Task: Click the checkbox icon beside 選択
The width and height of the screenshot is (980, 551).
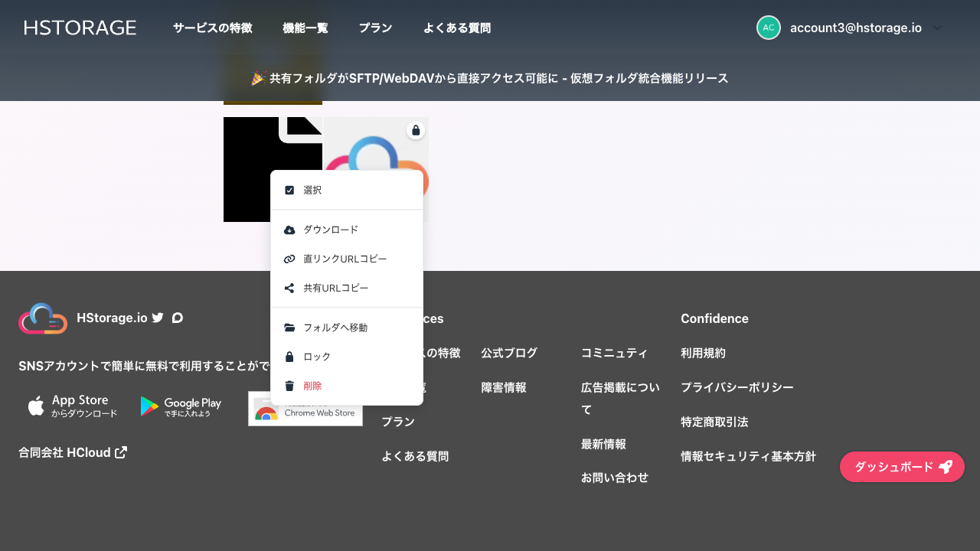Action: [x=289, y=190]
